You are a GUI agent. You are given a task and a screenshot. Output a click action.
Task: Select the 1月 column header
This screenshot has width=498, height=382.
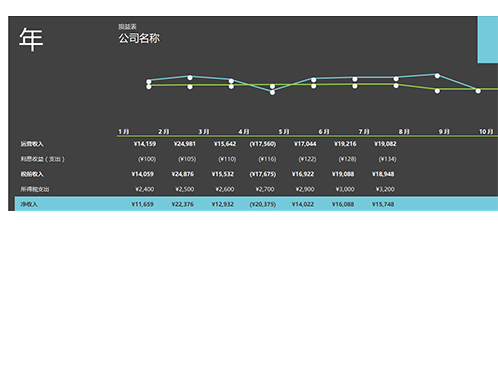124,132
